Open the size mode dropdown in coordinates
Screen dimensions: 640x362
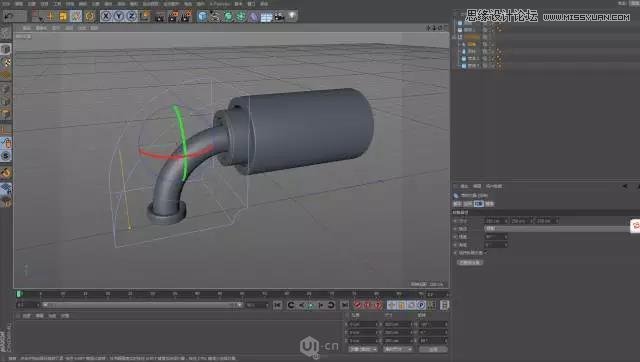coord(398,349)
